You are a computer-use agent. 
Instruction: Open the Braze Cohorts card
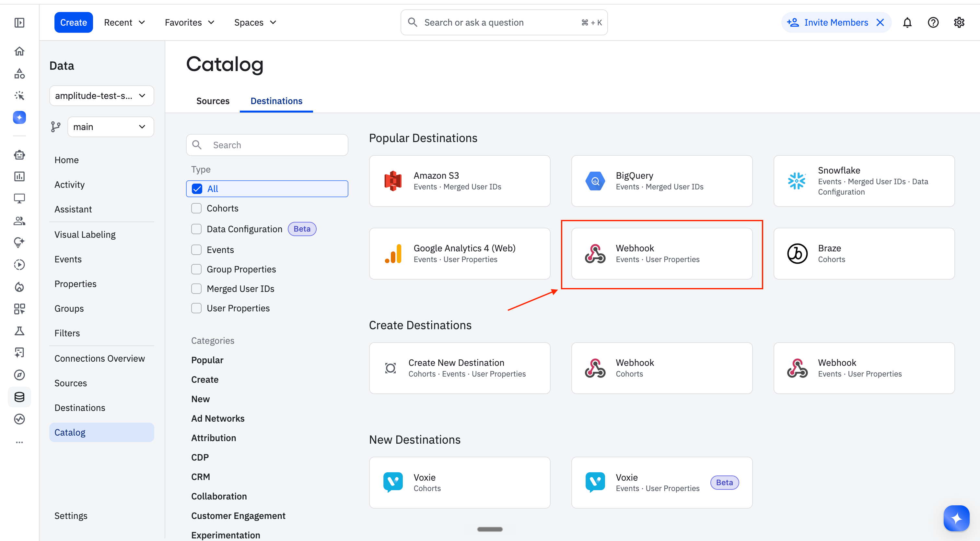(864, 254)
